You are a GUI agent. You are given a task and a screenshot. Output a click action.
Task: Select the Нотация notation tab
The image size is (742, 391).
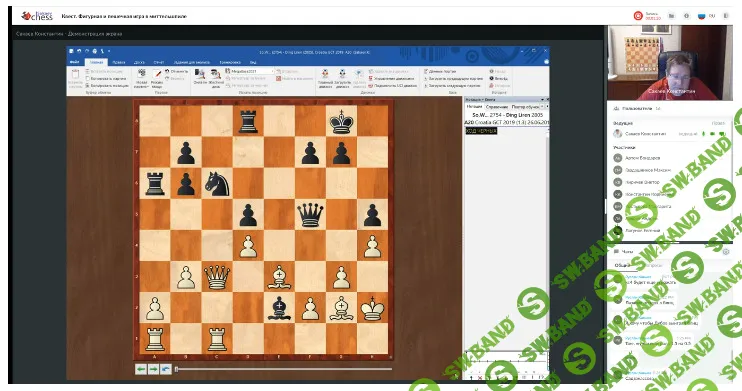474,107
